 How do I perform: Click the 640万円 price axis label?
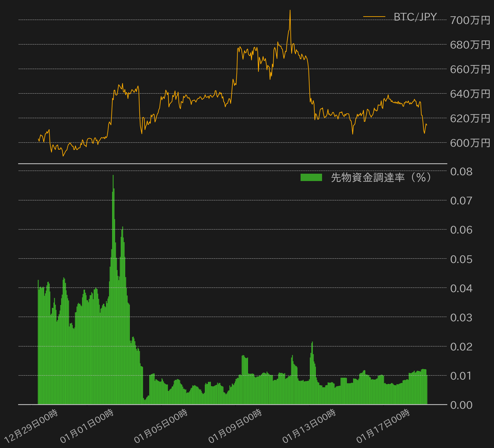[x=470, y=94]
